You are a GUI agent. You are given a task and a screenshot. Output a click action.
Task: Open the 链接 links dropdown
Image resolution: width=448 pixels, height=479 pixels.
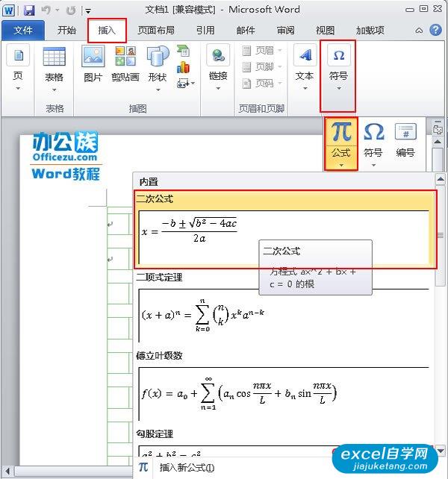(x=218, y=68)
